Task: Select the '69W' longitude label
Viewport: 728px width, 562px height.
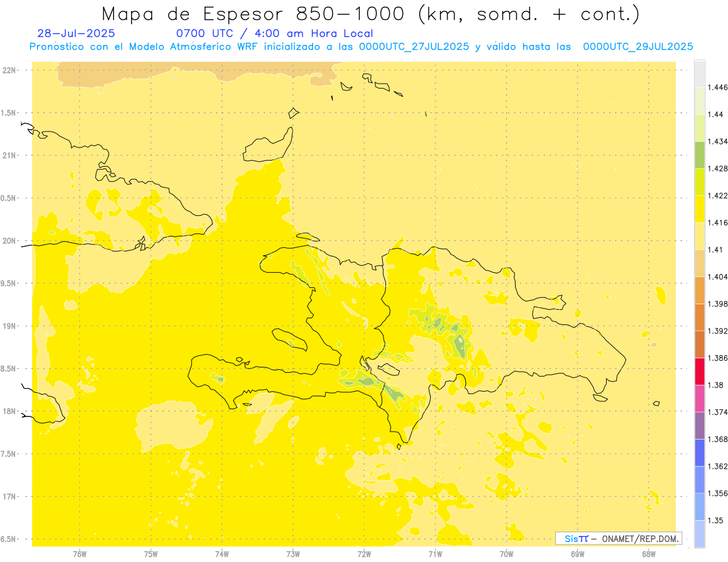Action: (x=578, y=554)
